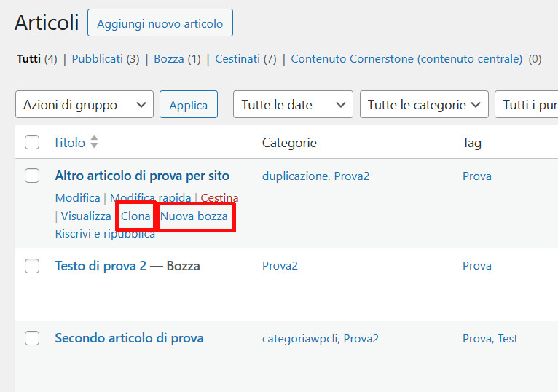
Task: Click Prova2 category in Testo di prova 2 row
Action: click(x=280, y=266)
